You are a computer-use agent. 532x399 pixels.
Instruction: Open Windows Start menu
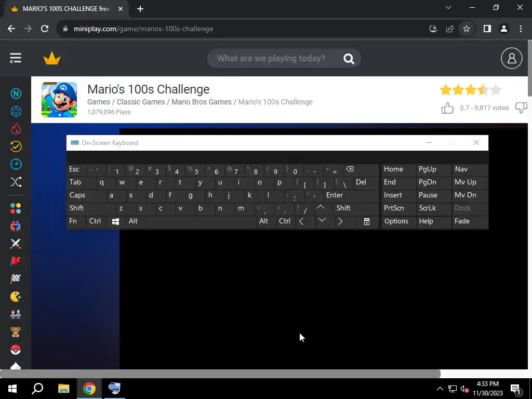tap(12, 389)
